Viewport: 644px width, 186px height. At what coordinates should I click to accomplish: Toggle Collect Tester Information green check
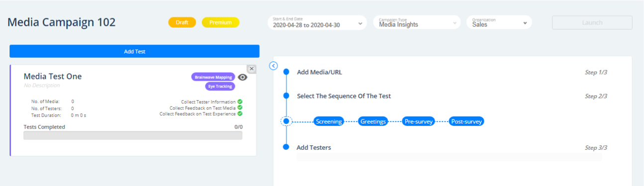(240, 102)
